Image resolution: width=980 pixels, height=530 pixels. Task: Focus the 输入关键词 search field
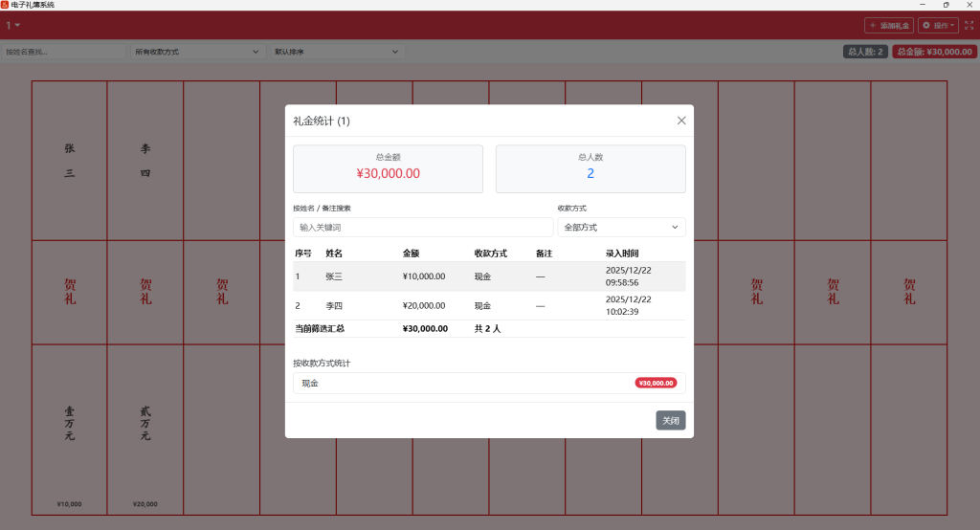423,228
